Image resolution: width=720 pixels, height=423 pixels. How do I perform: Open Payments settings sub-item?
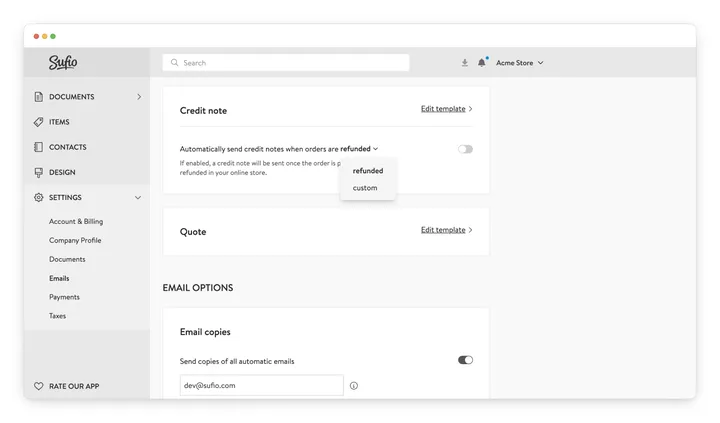[64, 297]
